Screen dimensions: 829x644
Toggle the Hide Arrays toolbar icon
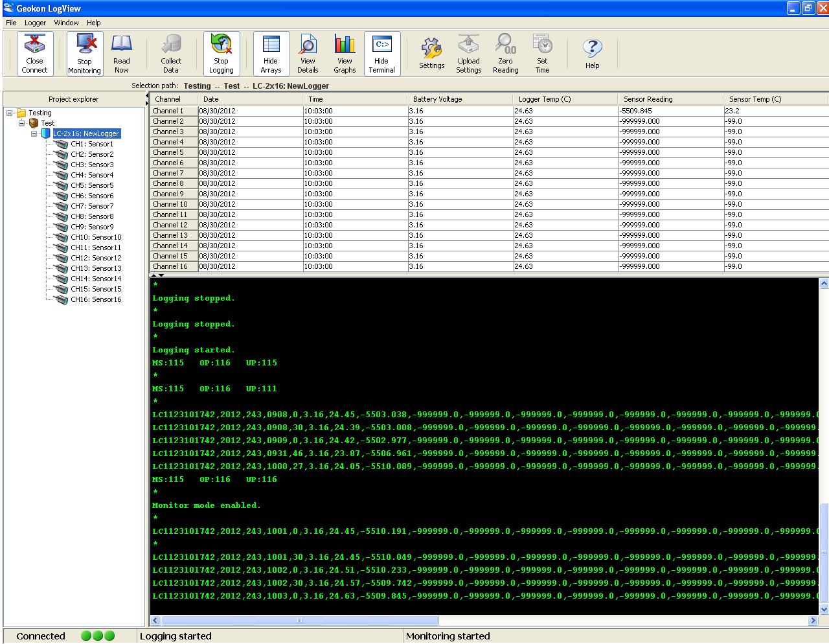point(271,53)
